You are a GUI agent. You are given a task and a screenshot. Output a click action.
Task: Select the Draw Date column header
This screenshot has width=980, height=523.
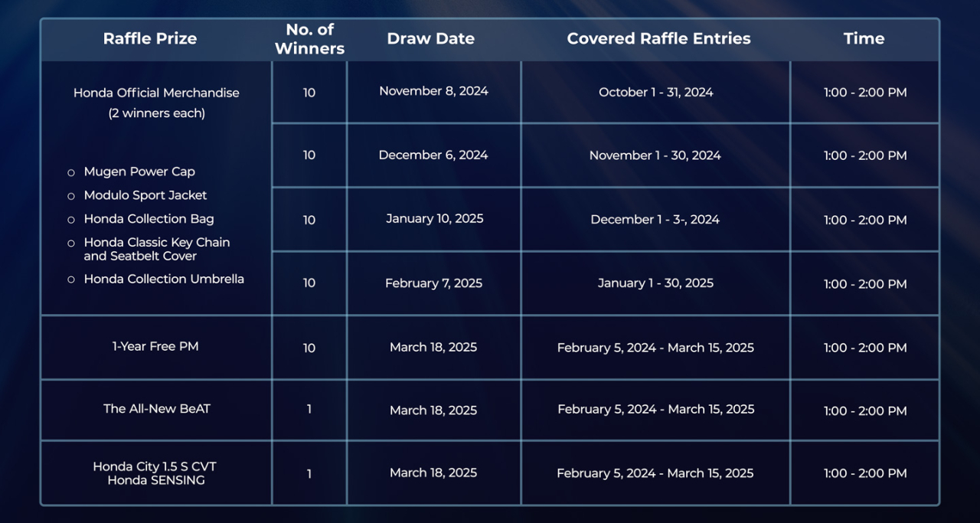click(x=430, y=39)
